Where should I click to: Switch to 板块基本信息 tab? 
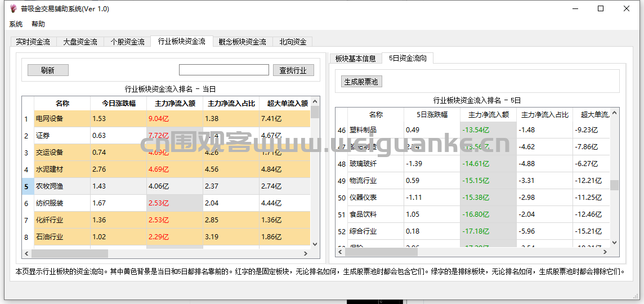point(355,59)
